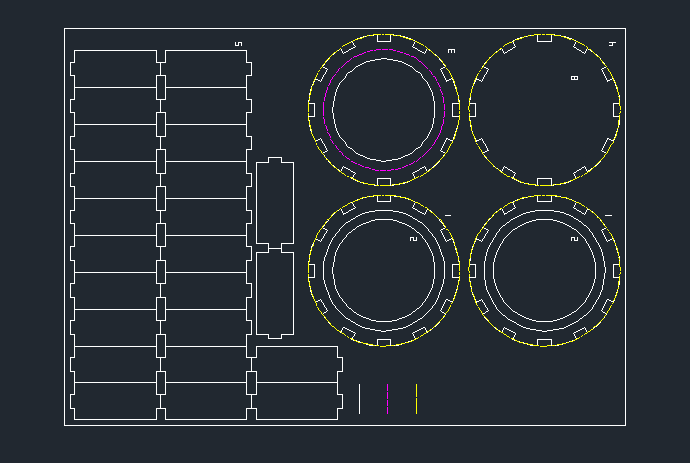
Task: Click the number 5 label above the panel columns
Action: (238, 44)
